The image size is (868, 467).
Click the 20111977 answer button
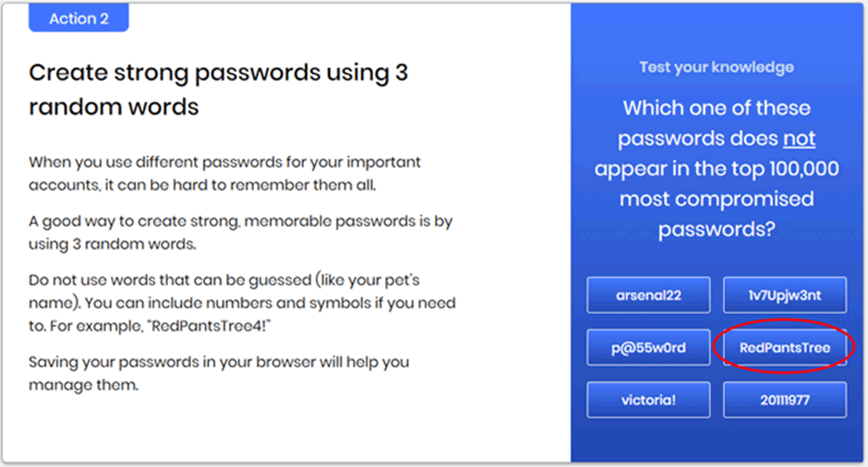pos(784,400)
